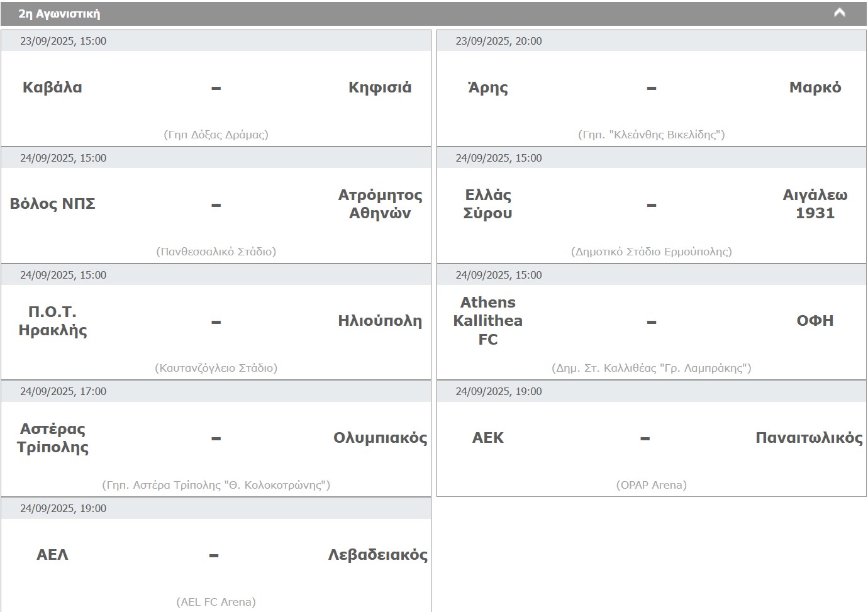Collapse the 2η Αγωνιστική section chevron
868x612 pixels.
click(839, 13)
